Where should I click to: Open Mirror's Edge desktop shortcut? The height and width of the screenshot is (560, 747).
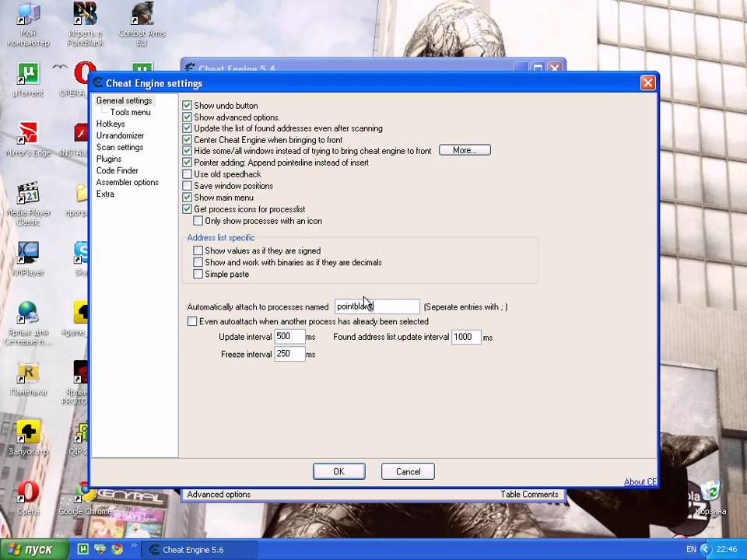[28, 139]
